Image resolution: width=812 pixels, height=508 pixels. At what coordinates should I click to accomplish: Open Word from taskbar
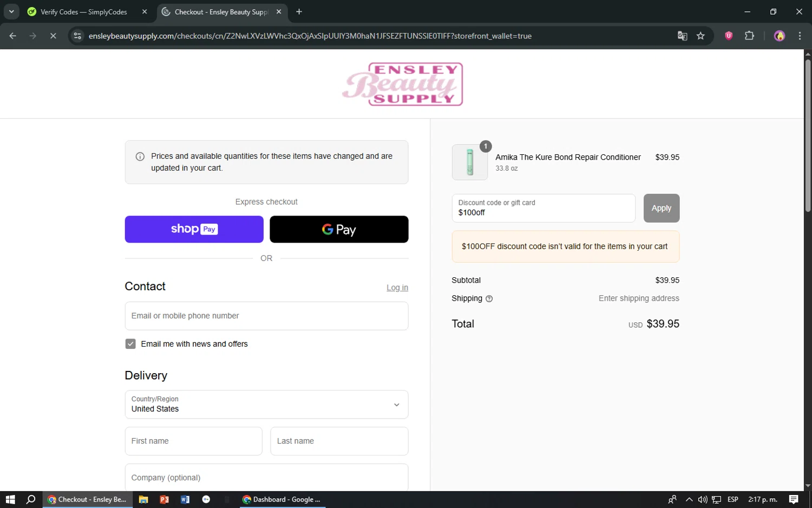pyautogui.click(x=185, y=499)
